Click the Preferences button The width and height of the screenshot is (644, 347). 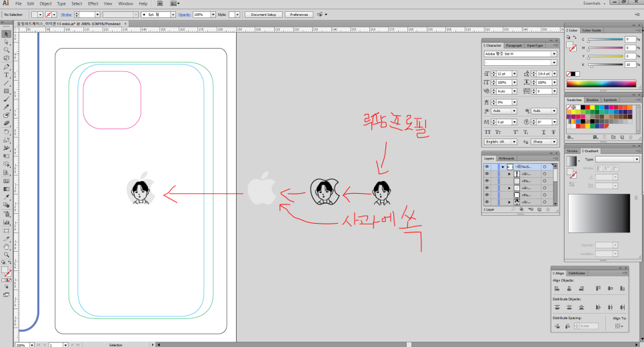[x=299, y=15]
